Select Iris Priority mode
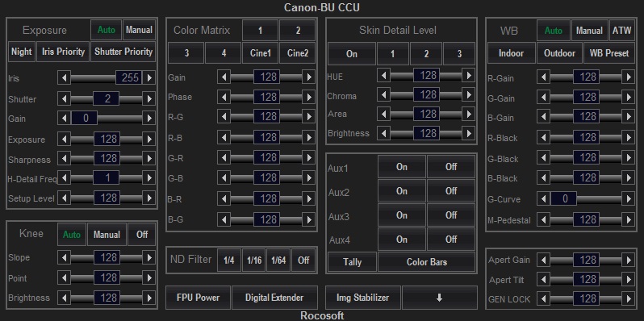Image resolution: width=644 pixels, height=321 pixels. tap(63, 52)
